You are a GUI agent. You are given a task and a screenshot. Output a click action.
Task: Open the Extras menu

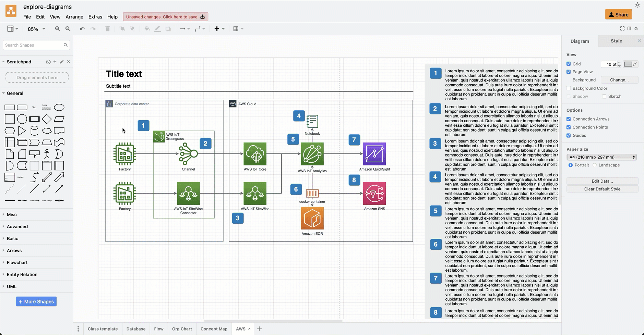[x=95, y=17]
